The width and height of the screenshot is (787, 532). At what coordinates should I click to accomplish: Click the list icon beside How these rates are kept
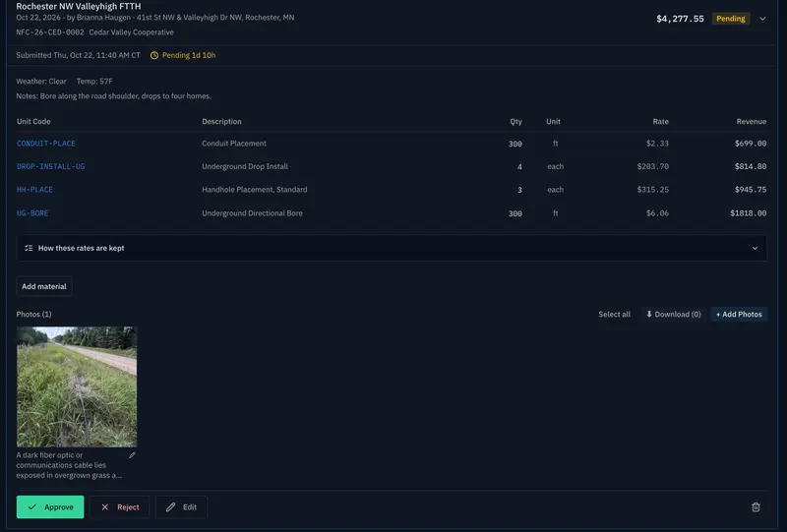tap(29, 248)
